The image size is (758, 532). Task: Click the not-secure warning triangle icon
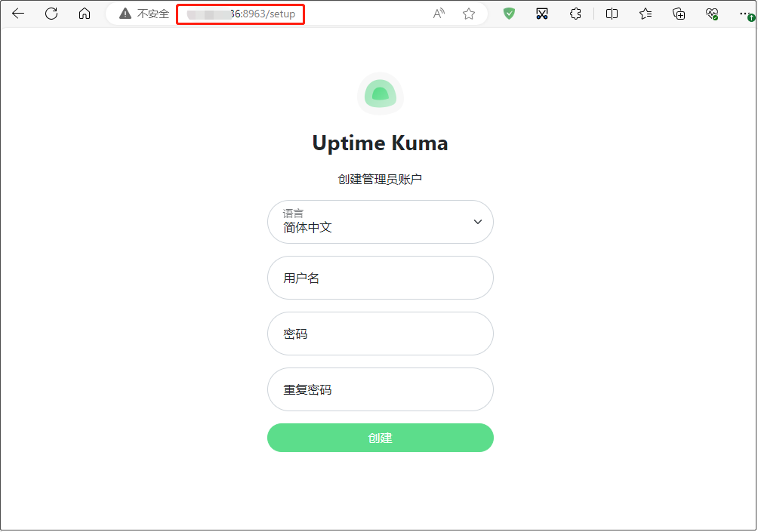pos(125,14)
